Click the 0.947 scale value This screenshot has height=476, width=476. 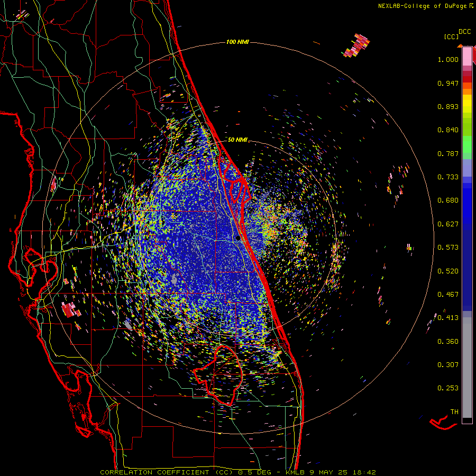pos(448,83)
